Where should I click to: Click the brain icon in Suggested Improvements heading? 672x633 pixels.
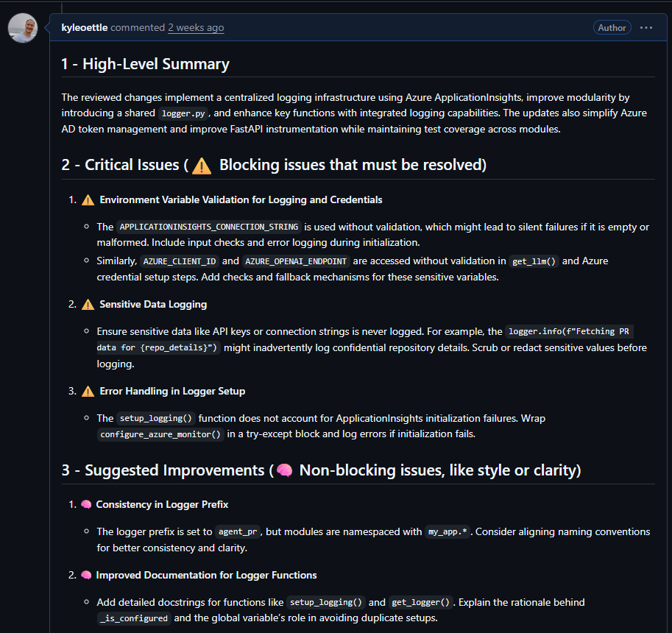284,470
